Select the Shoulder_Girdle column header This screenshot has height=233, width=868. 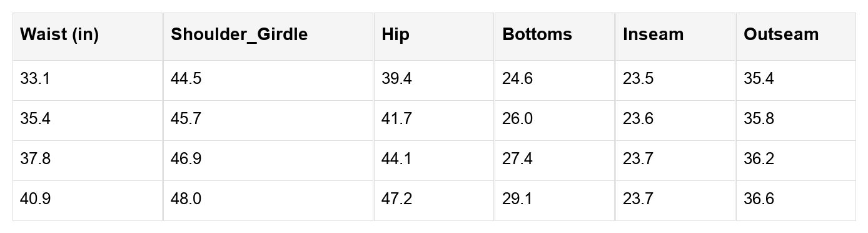pos(268,36)
